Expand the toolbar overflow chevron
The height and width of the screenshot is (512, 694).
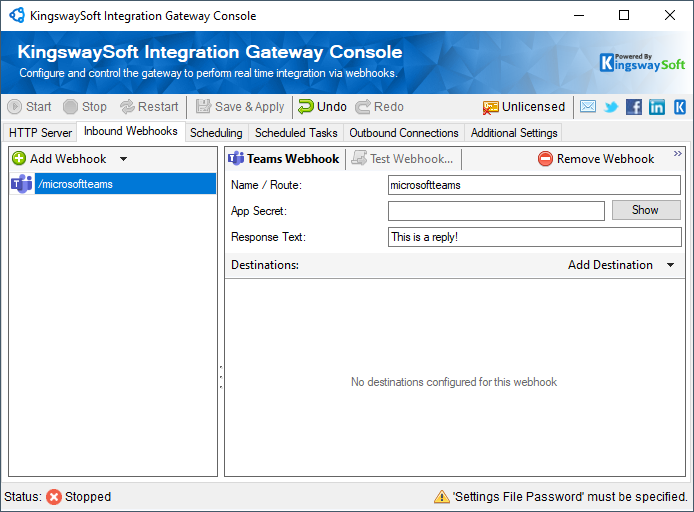click(678, 154)
